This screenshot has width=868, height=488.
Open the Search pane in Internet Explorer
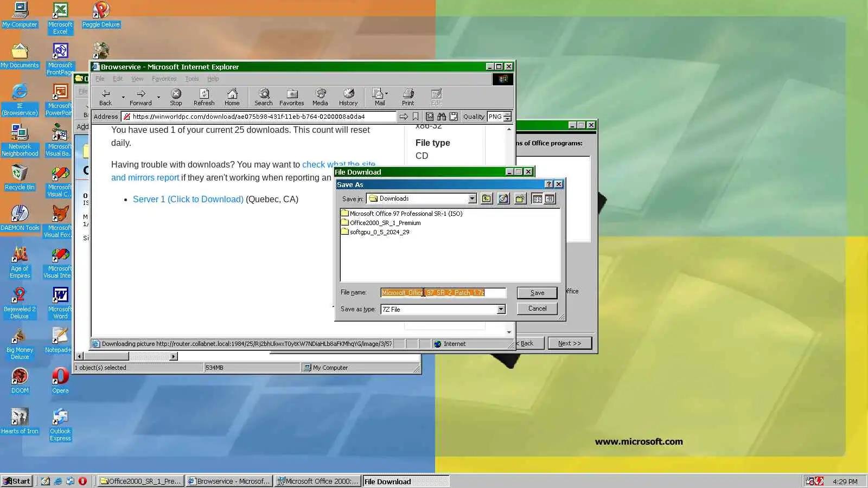(264, 97)
